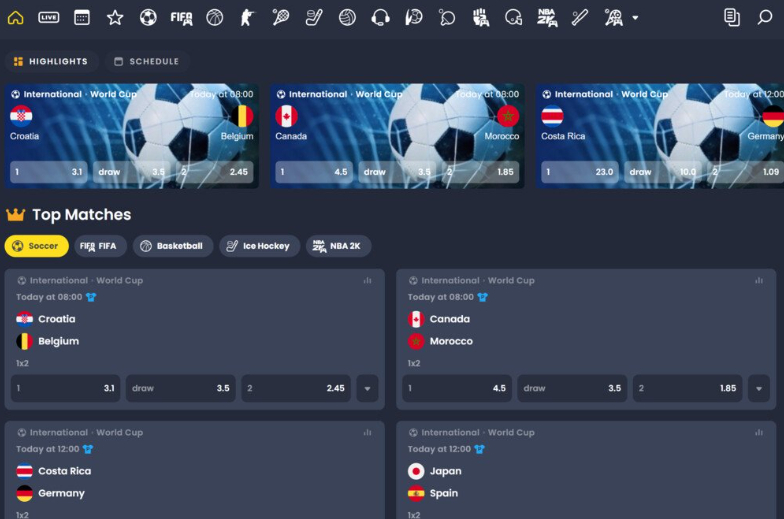This screenshot has height=519, width=784.
Task: Click shirt icon beside Japan match time
Action: 480,449
